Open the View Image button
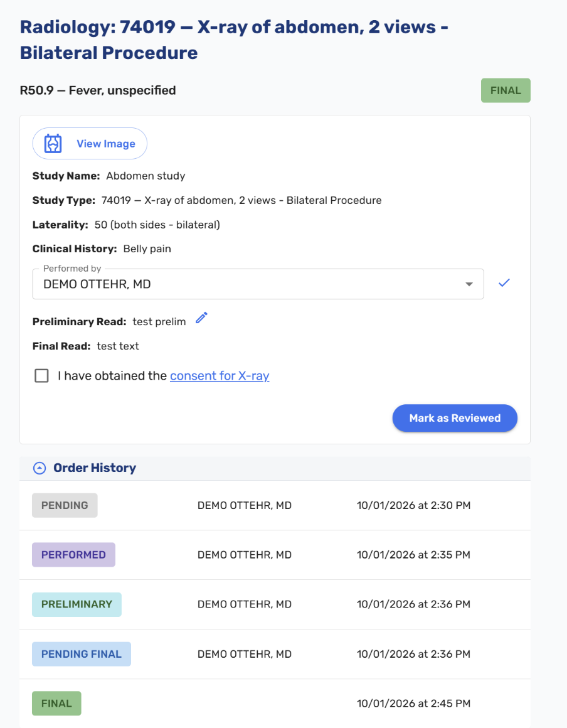This screenshot has height=728, width=567. coord(90,144)
